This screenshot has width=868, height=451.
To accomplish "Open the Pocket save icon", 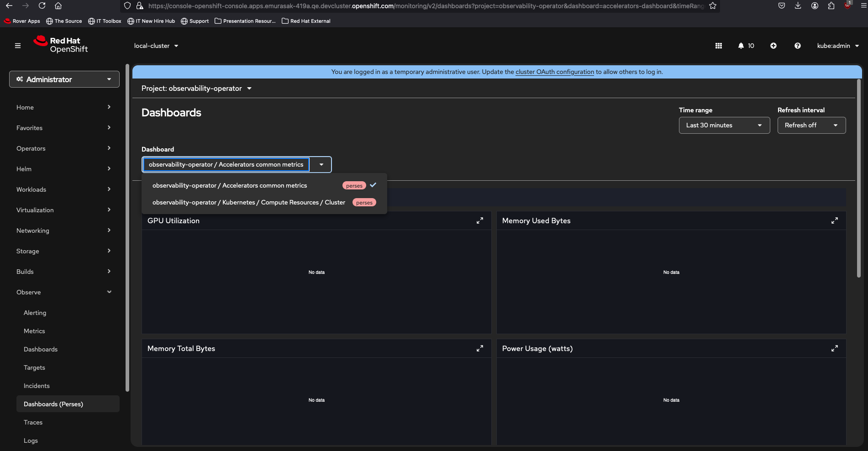I will [x=782, y=6].
